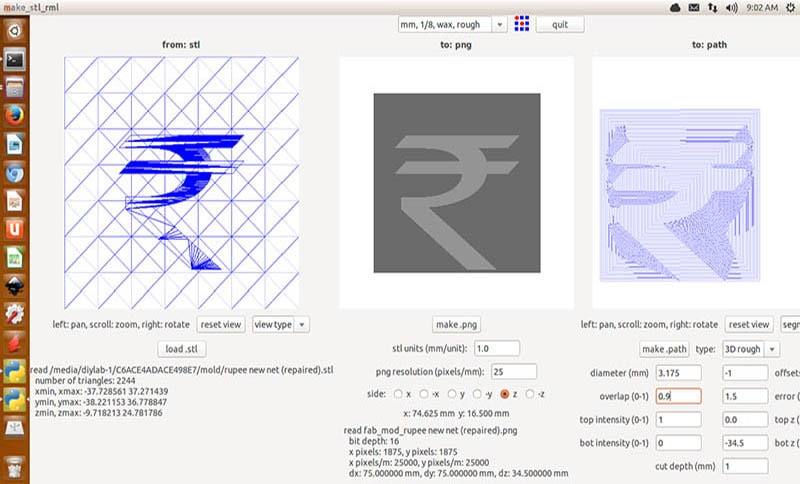Open the sound volume indicator
This screenshot has width=800, height=484.
point(732,8)
